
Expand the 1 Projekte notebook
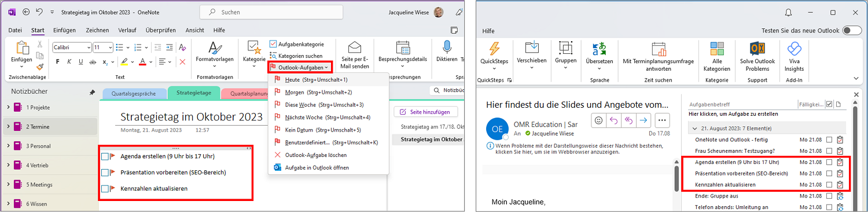click(x=9, y=107)
